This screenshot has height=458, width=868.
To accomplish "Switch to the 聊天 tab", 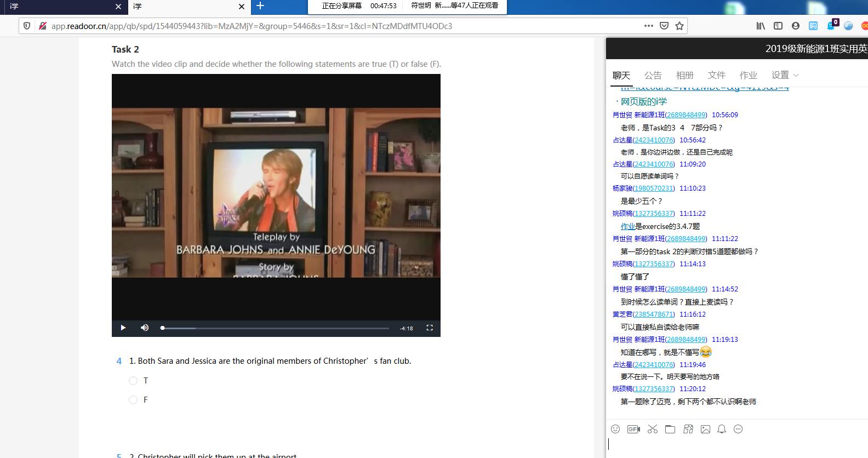I will (x=621, y=75).
